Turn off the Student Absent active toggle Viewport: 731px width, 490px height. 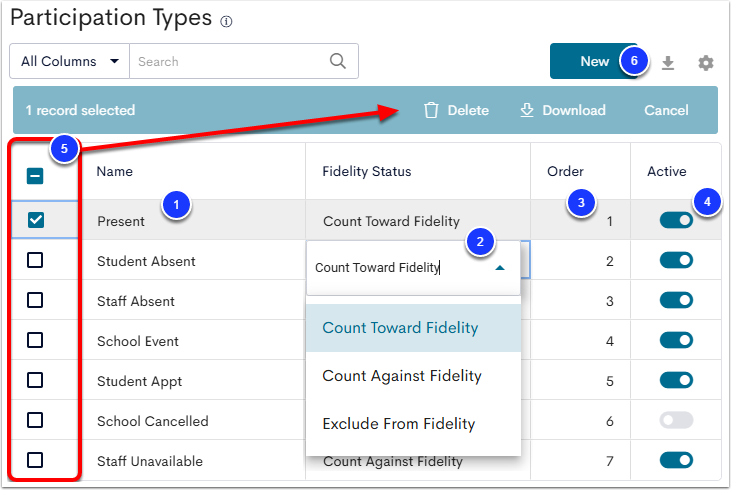676,260
